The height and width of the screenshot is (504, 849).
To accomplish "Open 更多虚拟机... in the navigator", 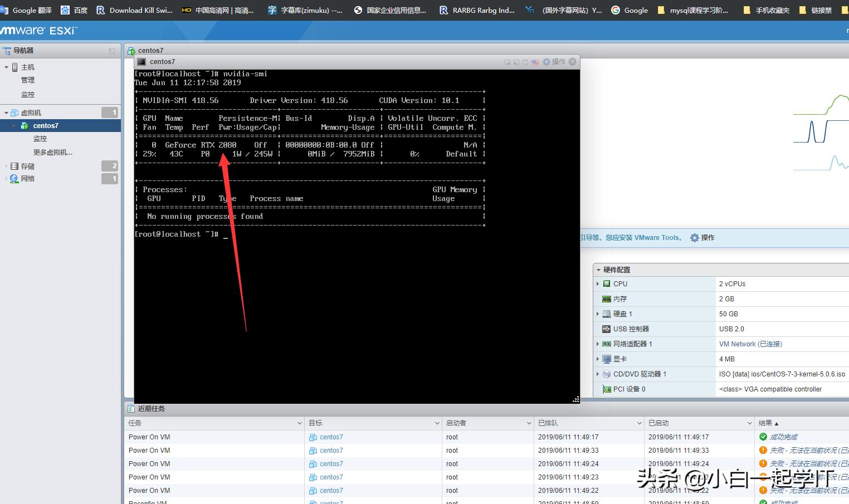I will pos(52,153).
